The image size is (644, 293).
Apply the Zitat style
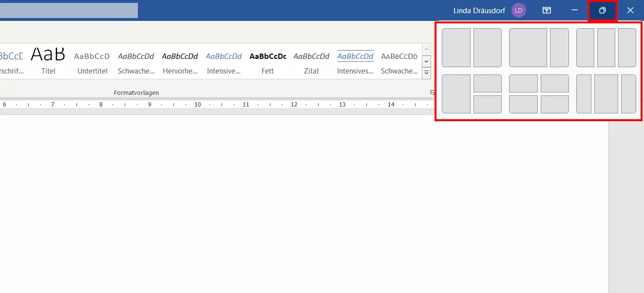pyautogui.click(x=311, y=61)
